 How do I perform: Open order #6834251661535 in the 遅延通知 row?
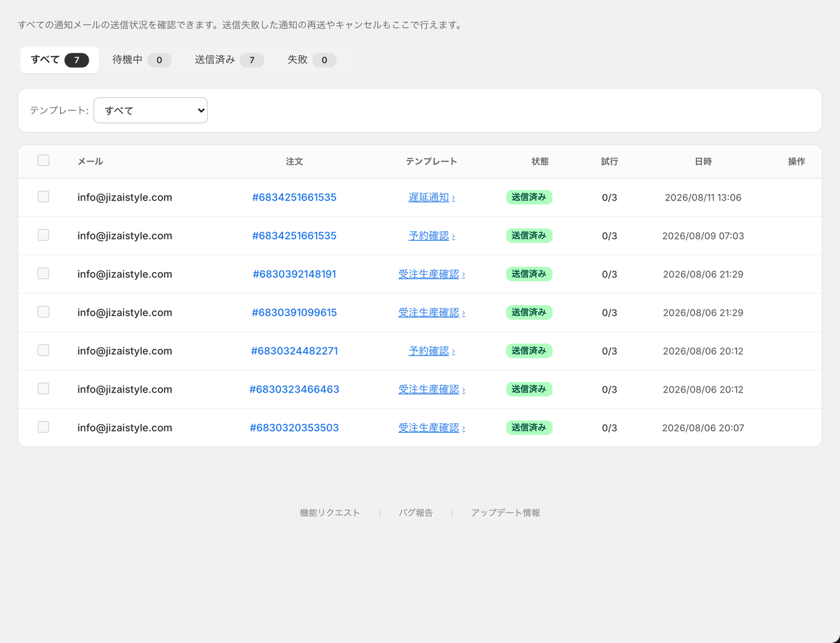coord(294,198)
